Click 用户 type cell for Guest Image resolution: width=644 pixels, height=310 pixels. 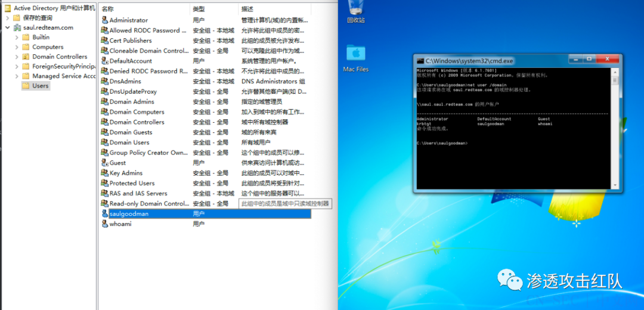(199, 163)
